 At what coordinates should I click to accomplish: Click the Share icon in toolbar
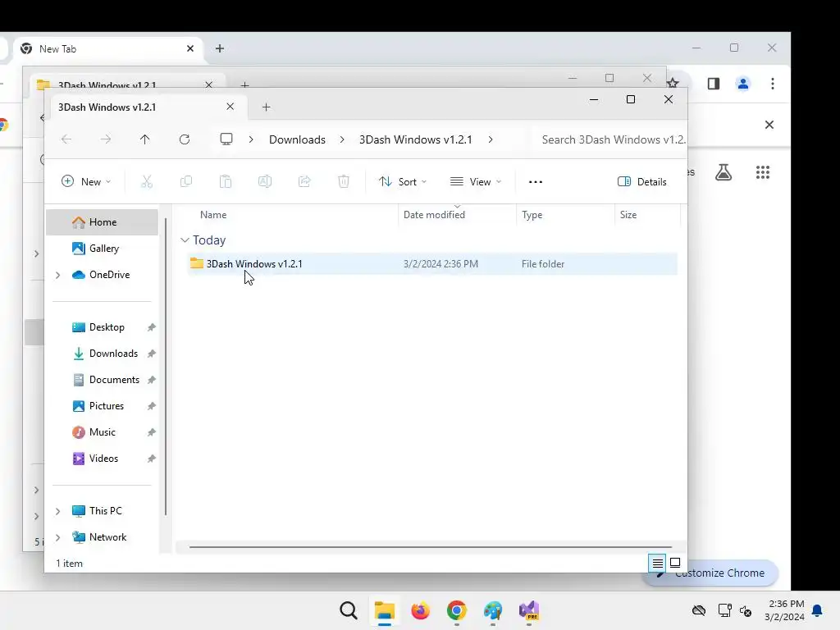(x=304, y=181)
